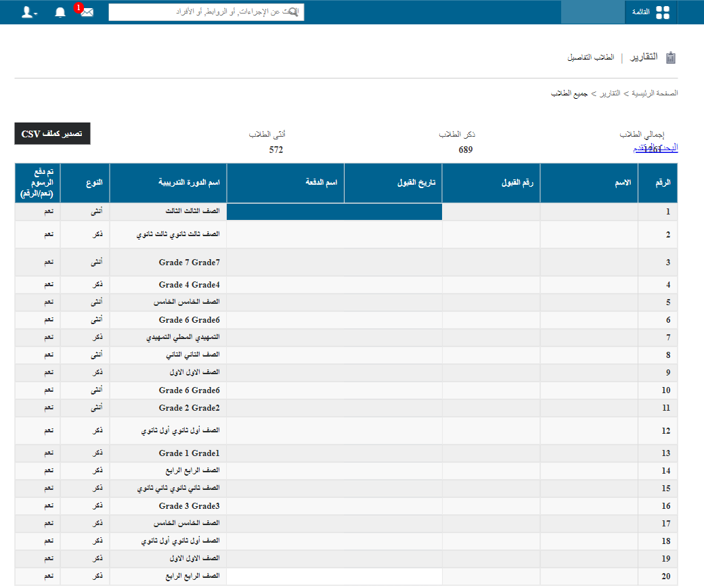Open the notifications bell icon
The image size is (704, 588).
60,12
